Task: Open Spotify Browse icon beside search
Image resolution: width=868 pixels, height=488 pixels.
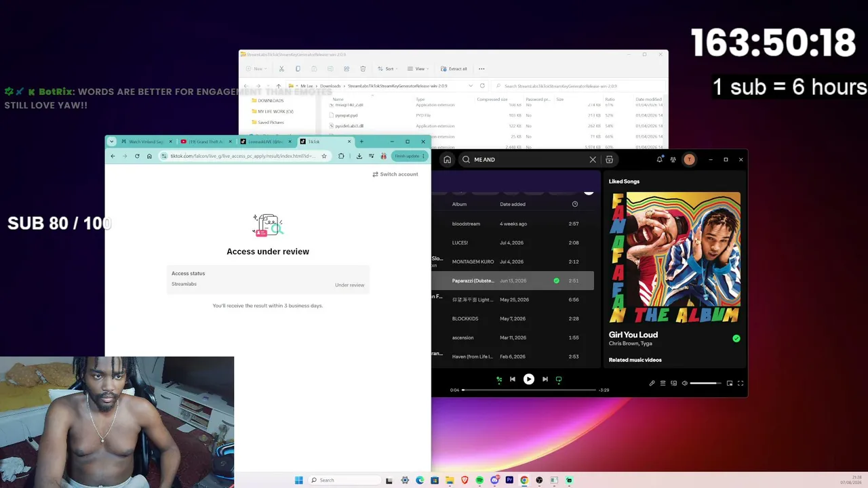Action: [609, 159]
